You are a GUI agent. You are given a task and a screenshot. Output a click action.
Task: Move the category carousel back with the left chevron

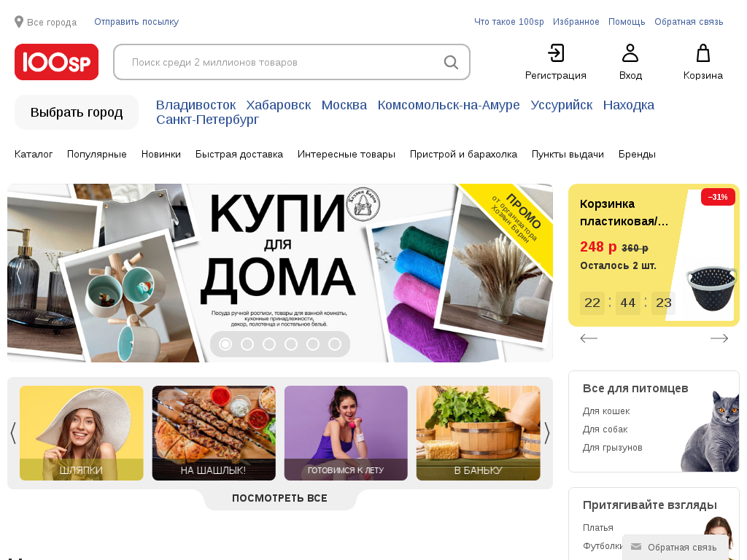tap(13, 433)
